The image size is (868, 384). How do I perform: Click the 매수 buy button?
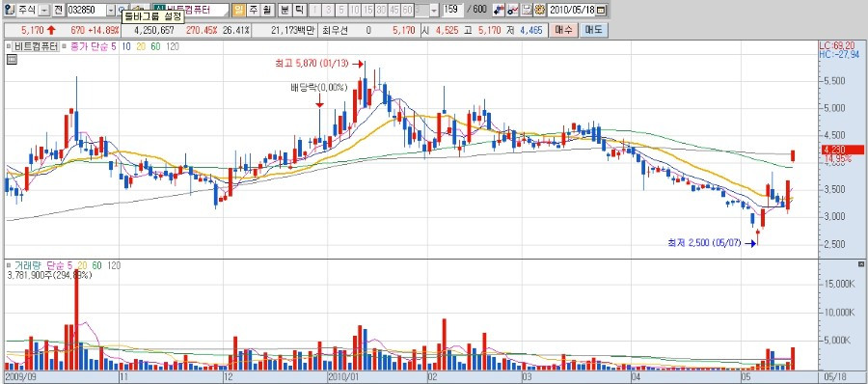[563, 30]
